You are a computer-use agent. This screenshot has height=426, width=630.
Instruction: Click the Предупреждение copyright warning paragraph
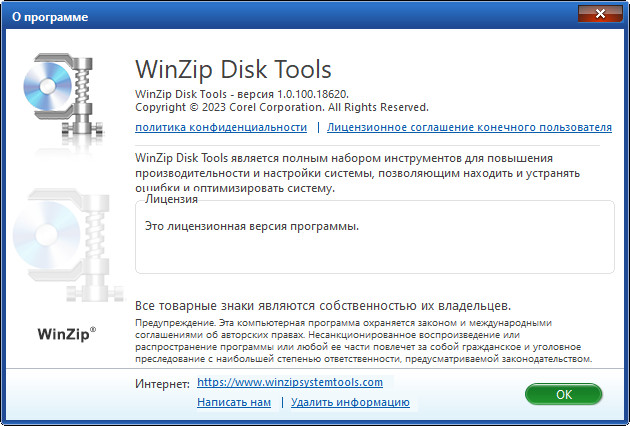pyautogui.click(x=365, y=340)
